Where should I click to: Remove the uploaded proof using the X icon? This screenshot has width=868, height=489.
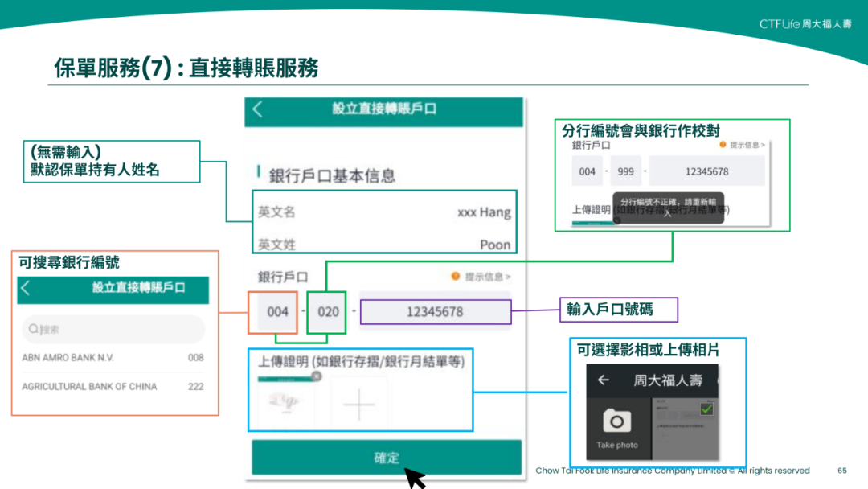click(x=317, y=376)
